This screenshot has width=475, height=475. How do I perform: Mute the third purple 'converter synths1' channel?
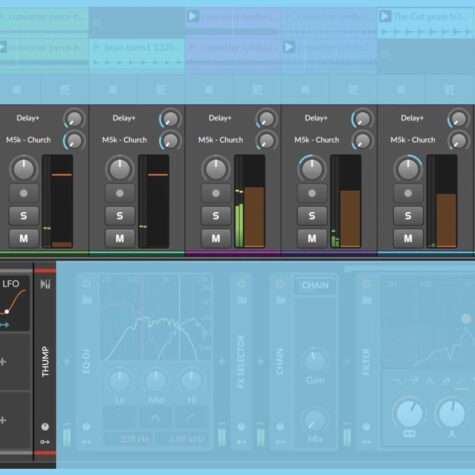[216, 238]
